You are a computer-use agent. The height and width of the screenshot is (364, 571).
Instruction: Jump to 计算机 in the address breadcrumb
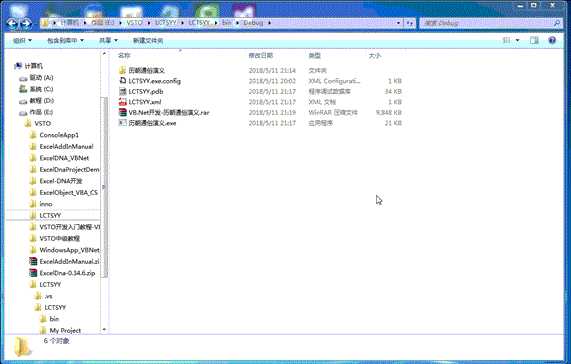pos(69,23)
